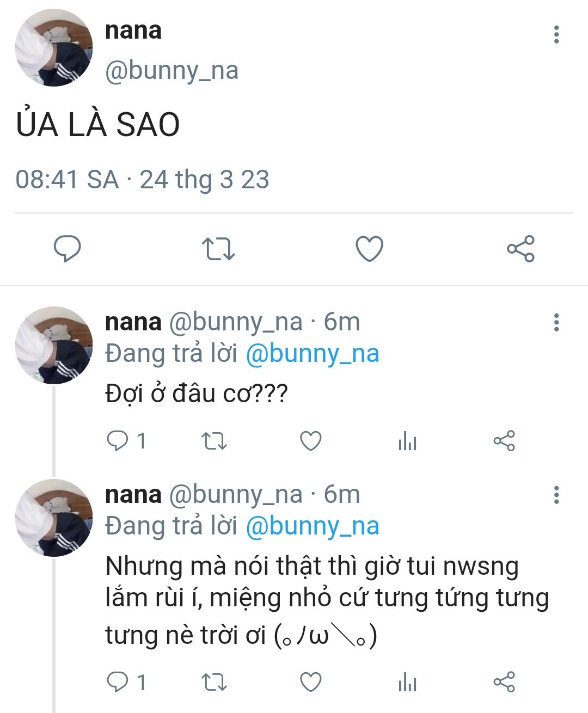Share the "Đợi ở đâu cơ???" reply
The height and width of the screenshot is (713, 588).
click(504, 441)
